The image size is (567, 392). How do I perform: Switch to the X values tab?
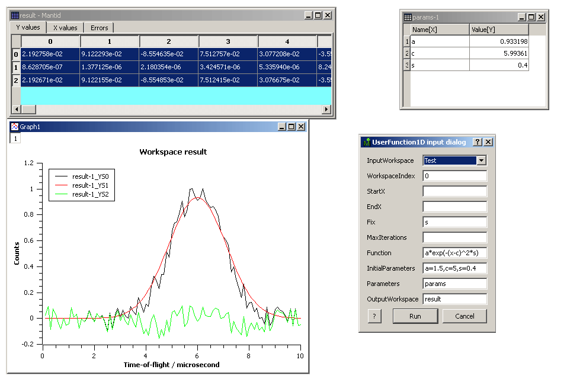65,28
